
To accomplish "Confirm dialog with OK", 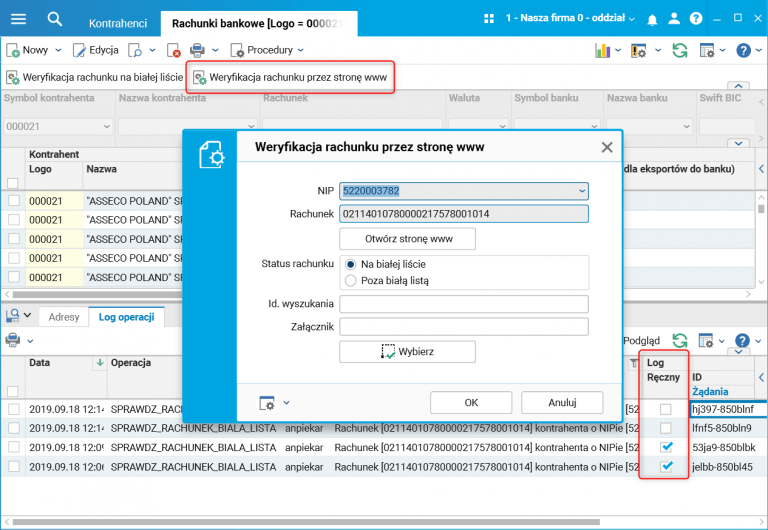I will [x=471, y=403].
